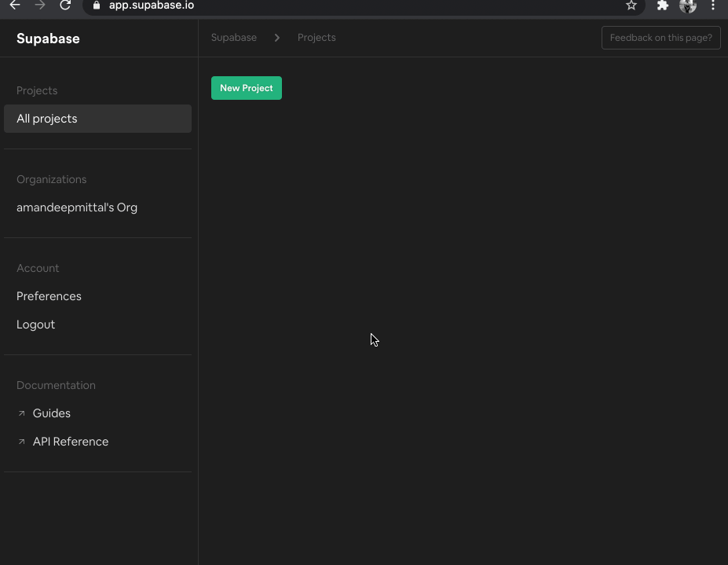
Task: Reload the page with refresh icon
Action: (65, 6)
